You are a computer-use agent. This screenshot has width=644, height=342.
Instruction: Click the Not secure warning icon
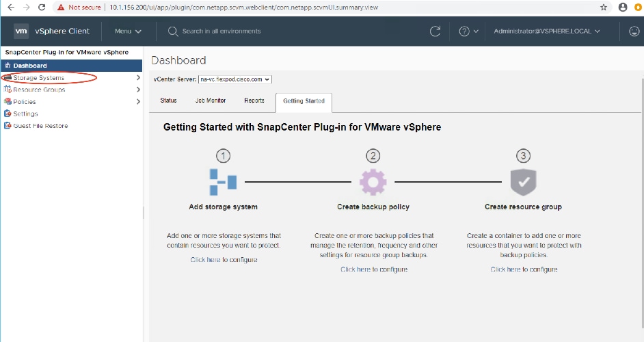coord(61,7)
